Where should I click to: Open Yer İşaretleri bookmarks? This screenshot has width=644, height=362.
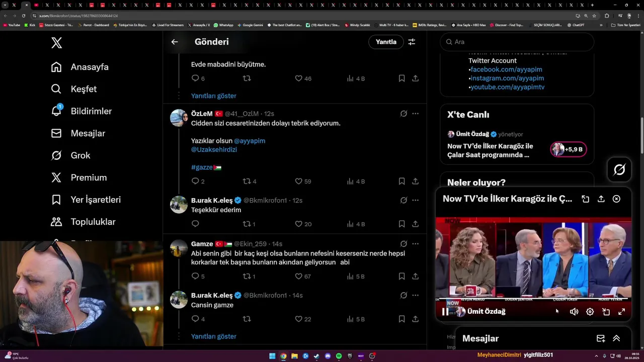(x=86, y=200)
